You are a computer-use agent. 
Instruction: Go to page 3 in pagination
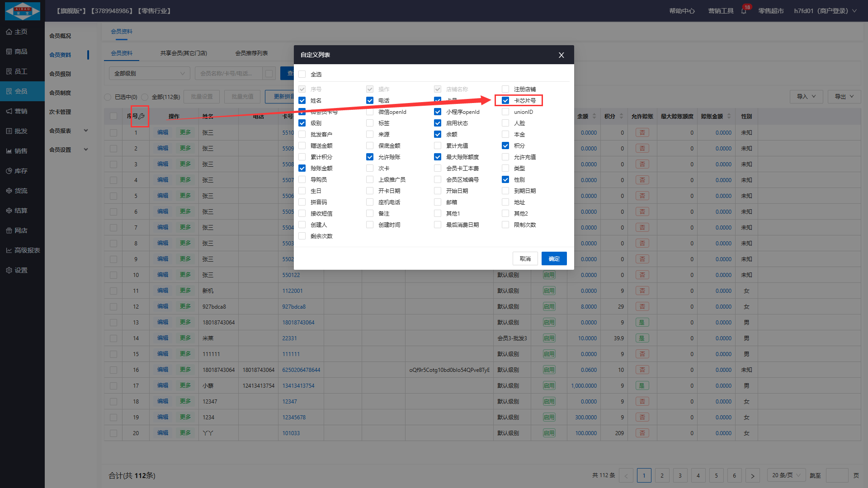tap(680, 475)
